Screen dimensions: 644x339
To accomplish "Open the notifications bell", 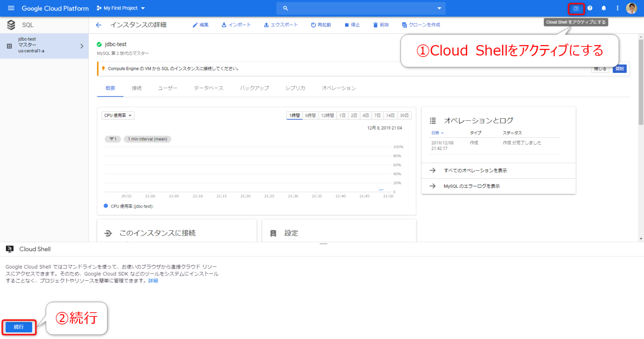I will coord(604,8).
